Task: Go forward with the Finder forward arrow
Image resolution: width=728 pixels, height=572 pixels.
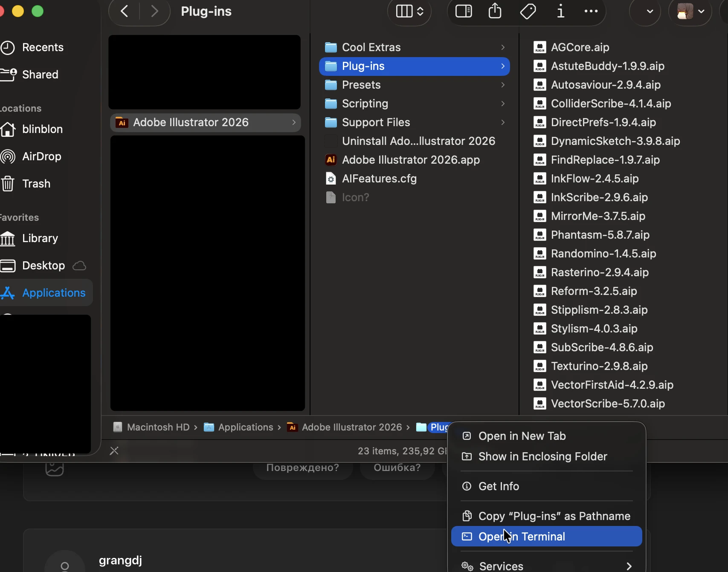Action: pyautogui.click(x=154, y=12)
